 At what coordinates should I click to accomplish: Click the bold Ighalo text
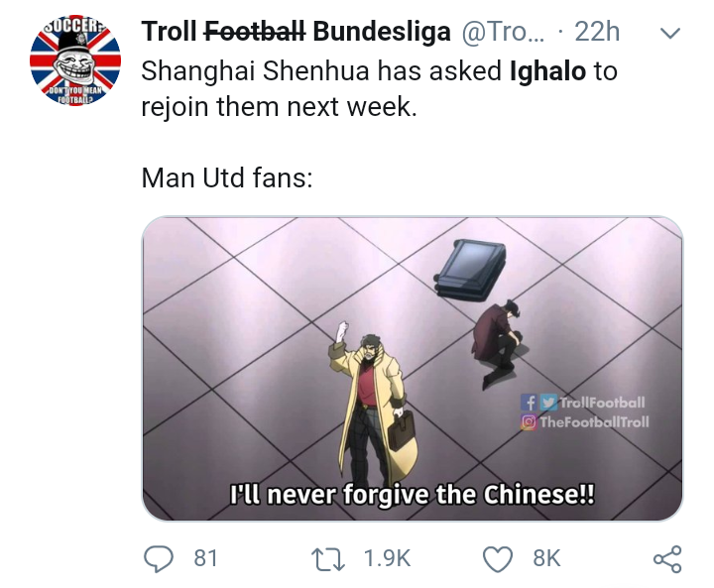[547, 71]
